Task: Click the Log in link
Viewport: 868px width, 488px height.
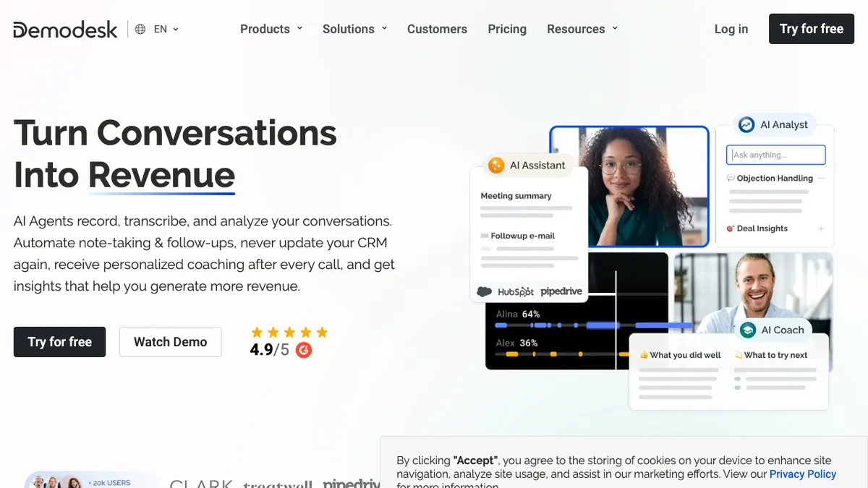Action: (731, 29)
